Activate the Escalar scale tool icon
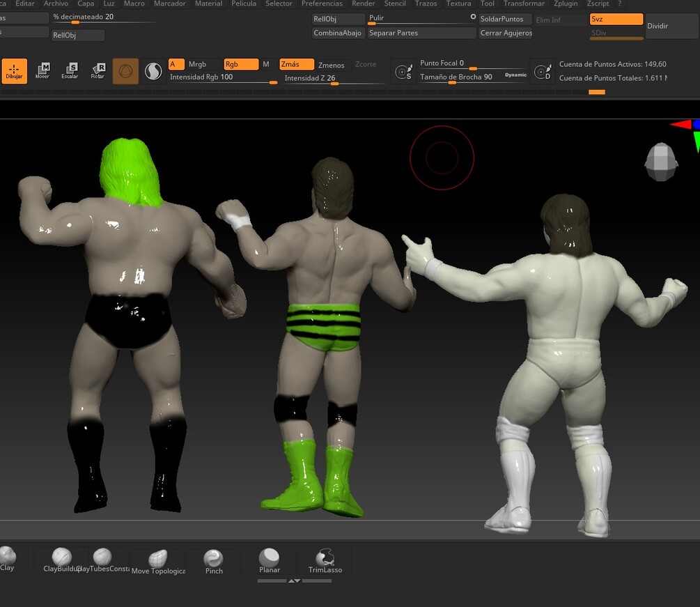 [x=70, y=71]
